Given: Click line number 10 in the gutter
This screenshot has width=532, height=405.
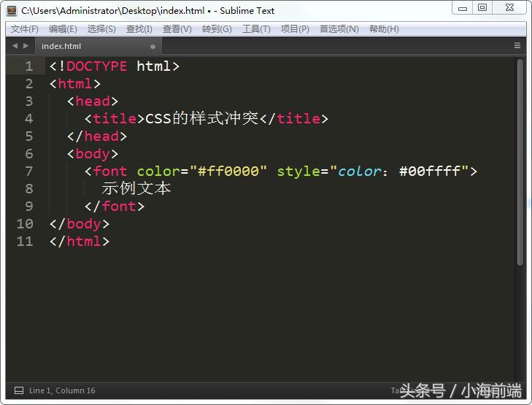Looking at the screenshot, I should click(x=25, y=224).
